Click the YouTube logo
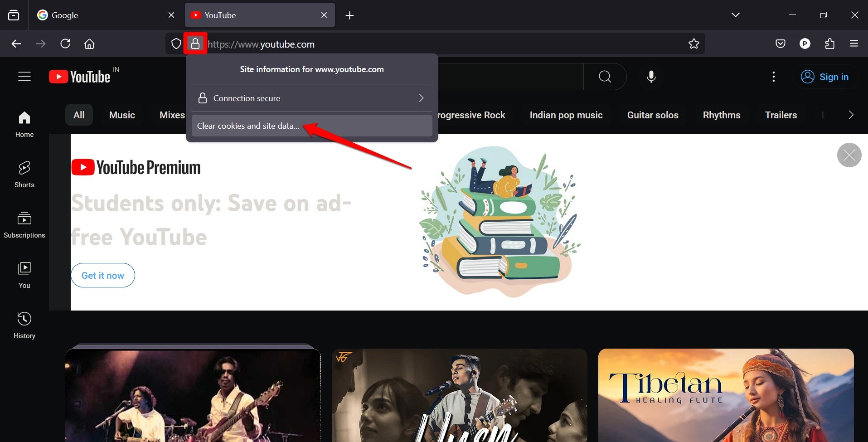Viewport: 868px width, 442px height. point(80,77)
